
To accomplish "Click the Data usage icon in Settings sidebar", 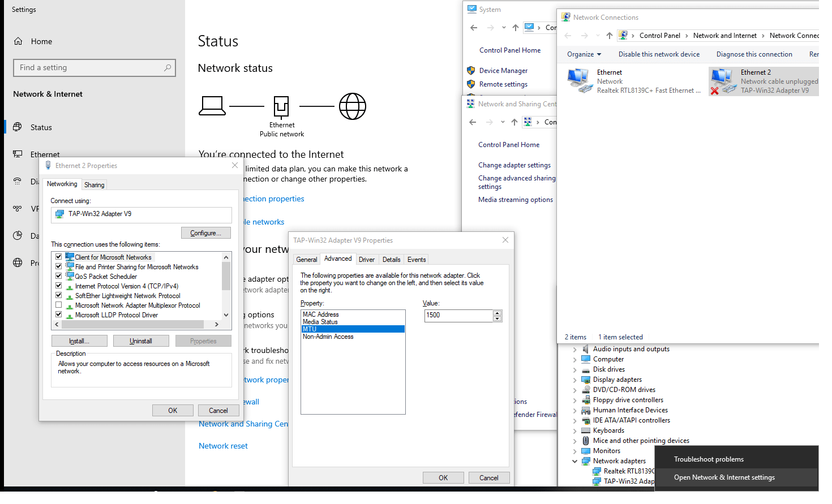I will 18,235.
